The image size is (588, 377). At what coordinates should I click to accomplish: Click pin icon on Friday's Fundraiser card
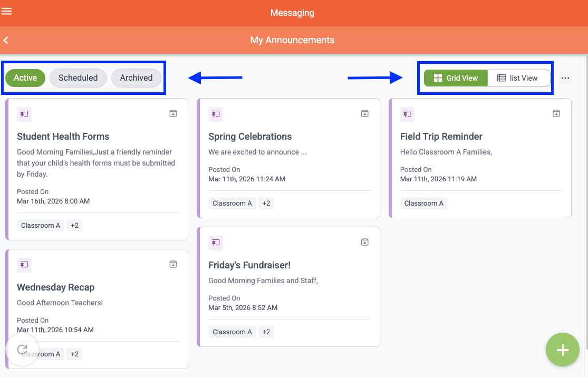click(x=216, y=243)
